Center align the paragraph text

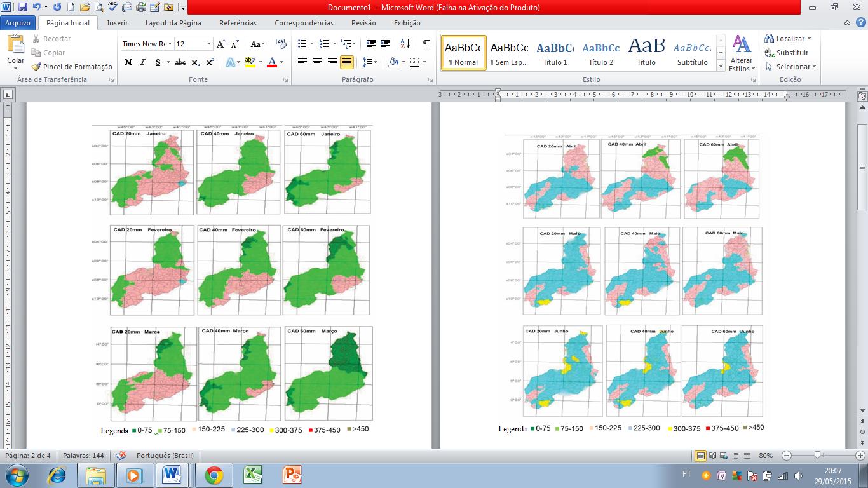(317, 62)
